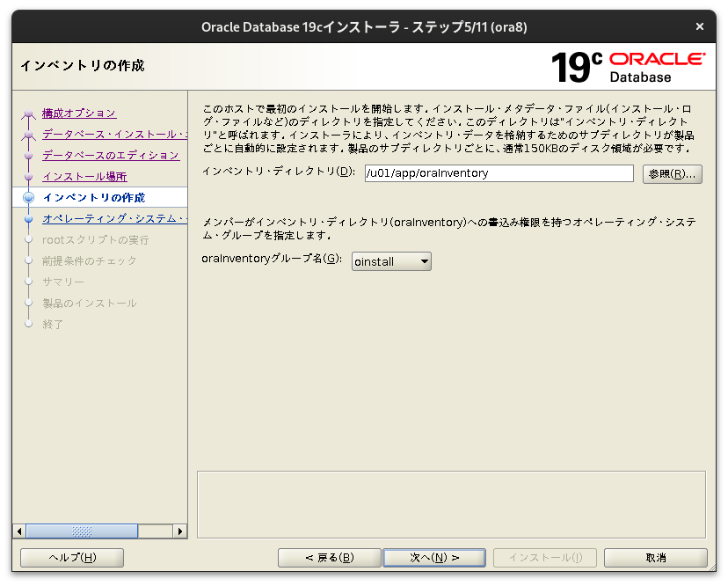Click the grayed step bullet beside 終了
Screen dimensions: 728x586
(28, 324)
